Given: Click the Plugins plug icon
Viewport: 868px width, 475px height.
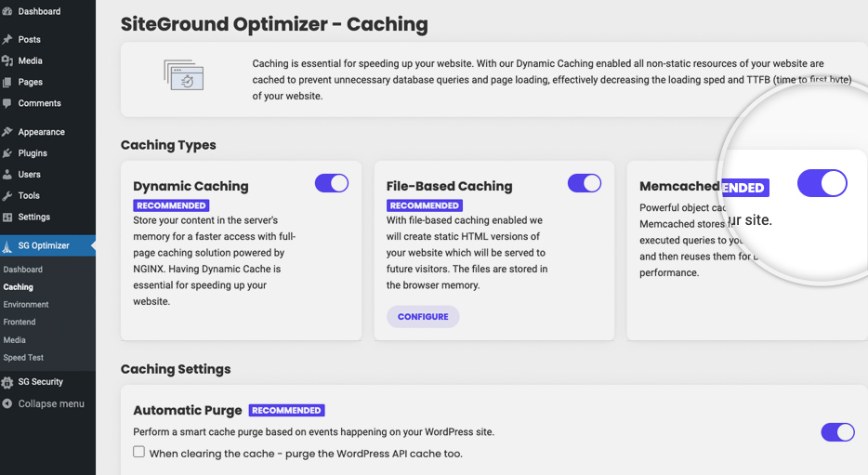Looking at the screenshot, I should 7,153.
